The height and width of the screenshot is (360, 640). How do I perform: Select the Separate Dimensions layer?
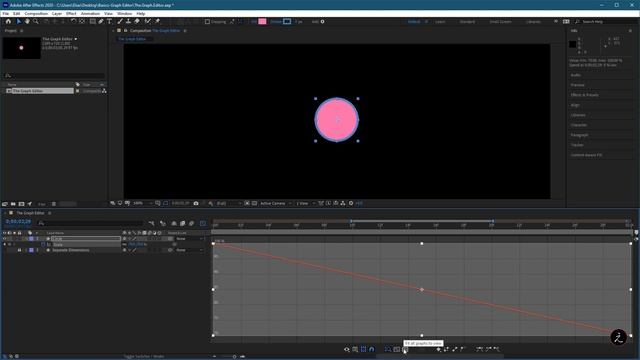pos(71,250)
